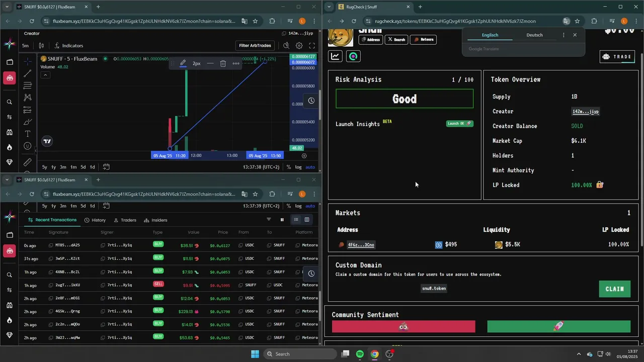Open Windows Start menu
Screen dimensions: 644x362
pyautogui.click(x=255, y=354)
